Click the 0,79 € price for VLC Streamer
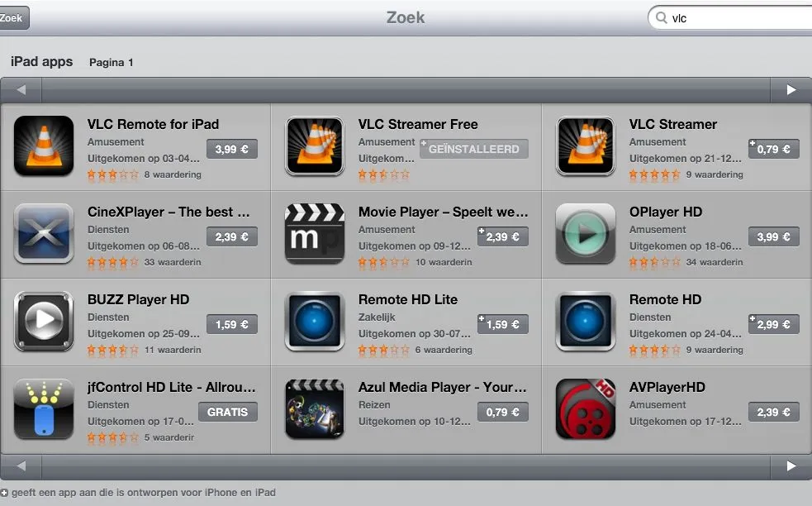The image size is (812, 506). 774,149
